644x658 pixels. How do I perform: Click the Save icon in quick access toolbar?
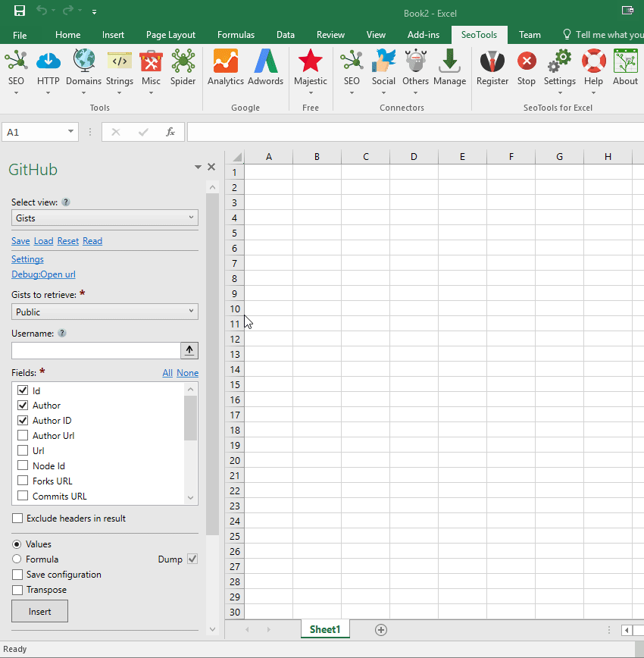(19, 11)
